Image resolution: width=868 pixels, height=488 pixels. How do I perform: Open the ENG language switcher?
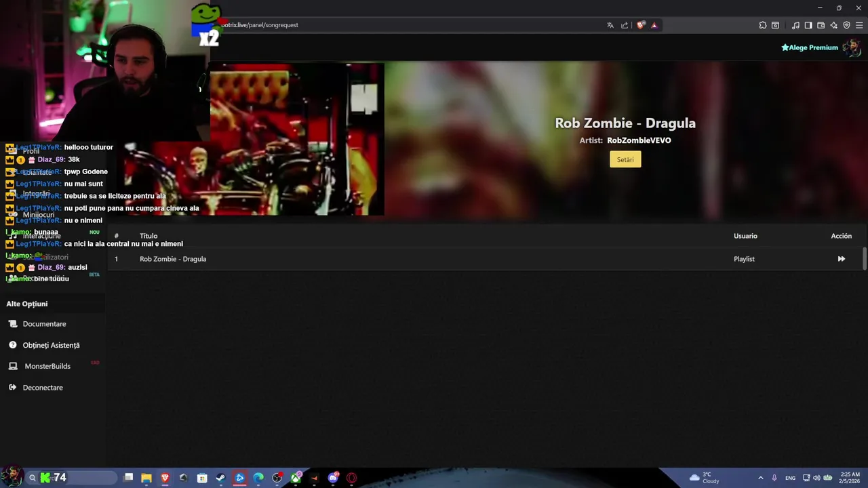click(x=790, y=478)
